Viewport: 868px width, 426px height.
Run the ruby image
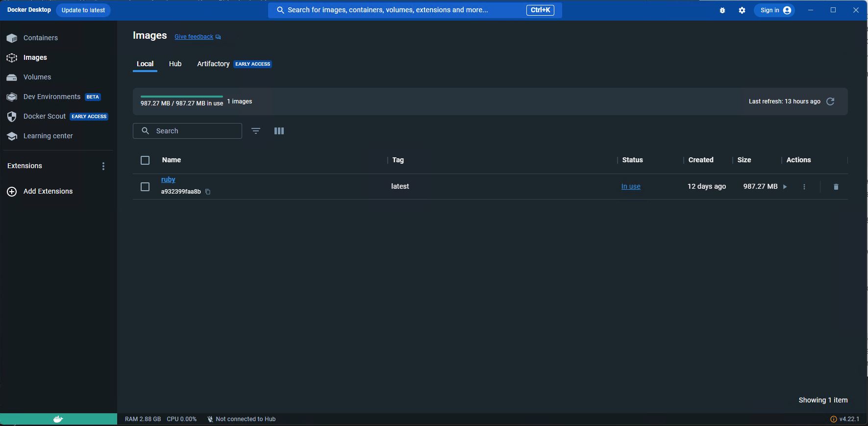785,187
